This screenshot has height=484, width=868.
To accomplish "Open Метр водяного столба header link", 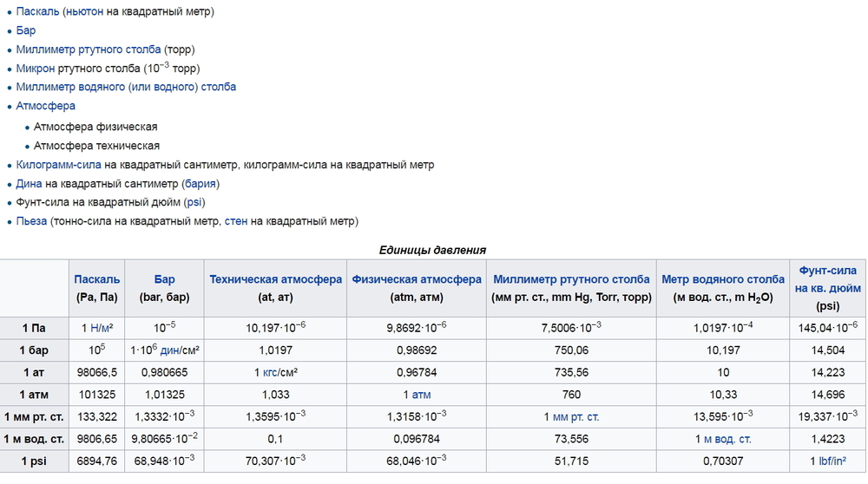I will click(723, 279).
